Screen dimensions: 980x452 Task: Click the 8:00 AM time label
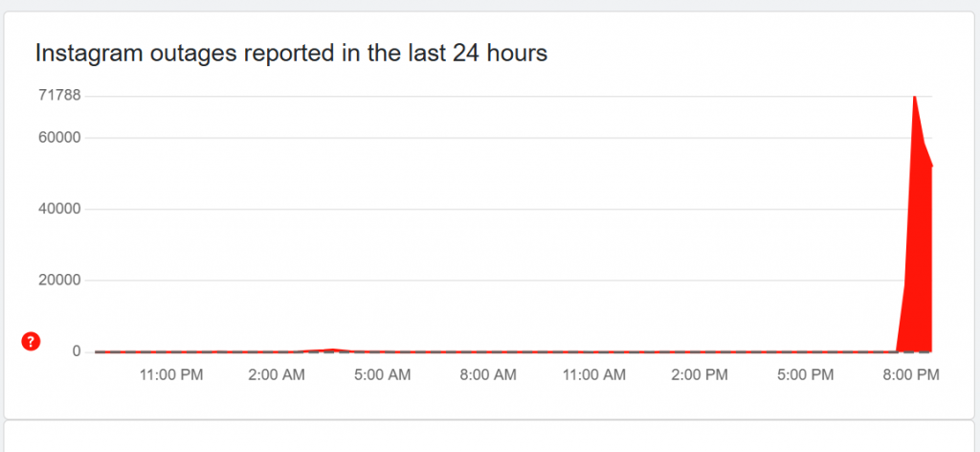tap(488, 376)
